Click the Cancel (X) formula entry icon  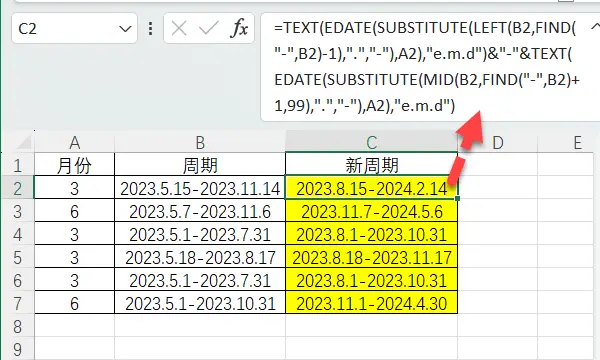pos(179,28)
